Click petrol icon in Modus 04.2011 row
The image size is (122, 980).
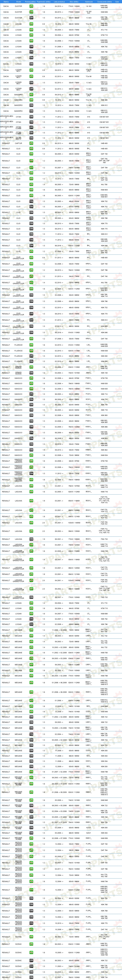(x=31, y=869)
